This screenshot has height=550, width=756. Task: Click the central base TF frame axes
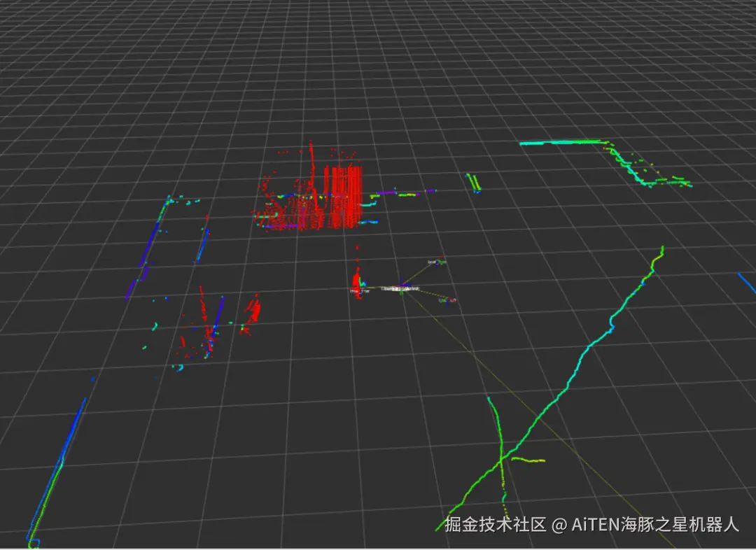click(400, 288)
